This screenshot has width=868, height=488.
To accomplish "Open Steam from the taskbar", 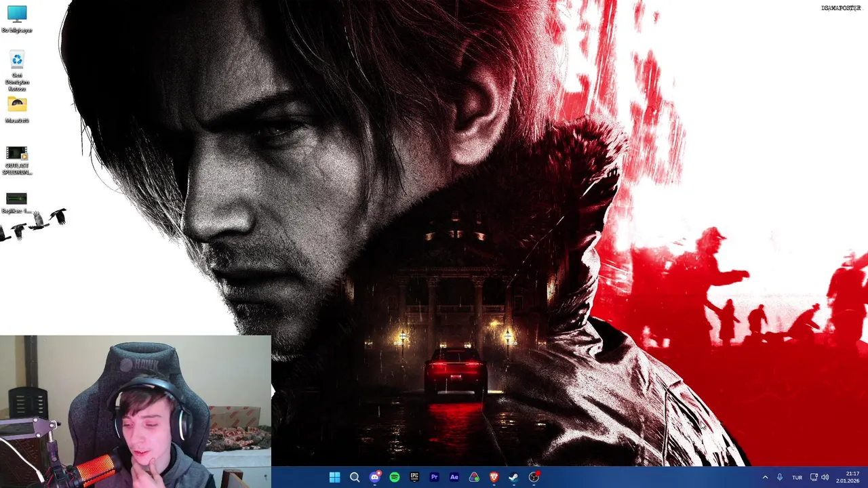I will pyautogui.click(x=514, y=477).
